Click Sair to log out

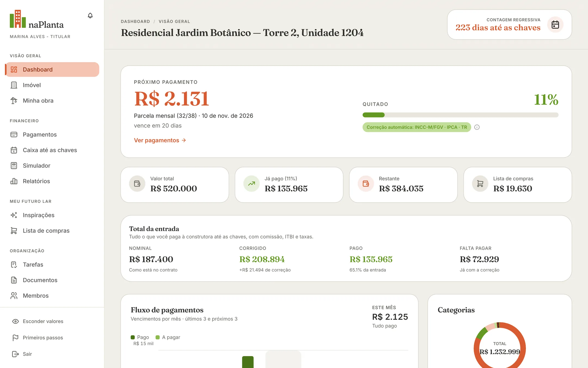[x=22, y=354]
